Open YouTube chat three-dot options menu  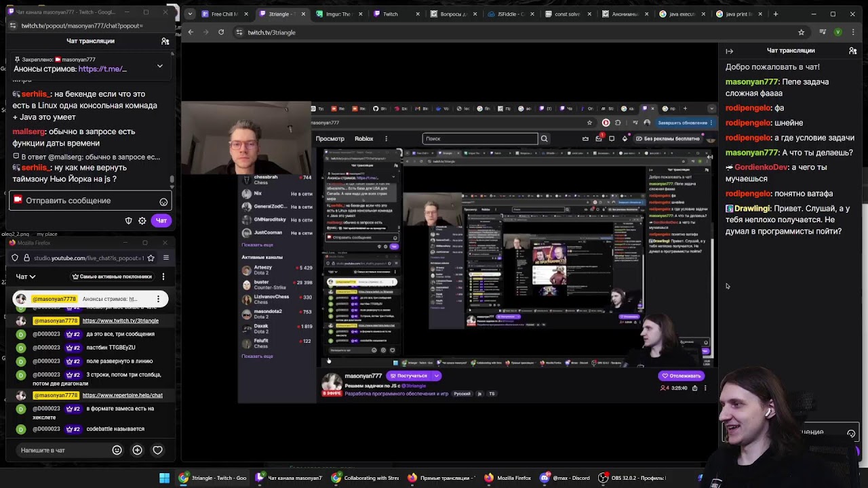point(163,277)
